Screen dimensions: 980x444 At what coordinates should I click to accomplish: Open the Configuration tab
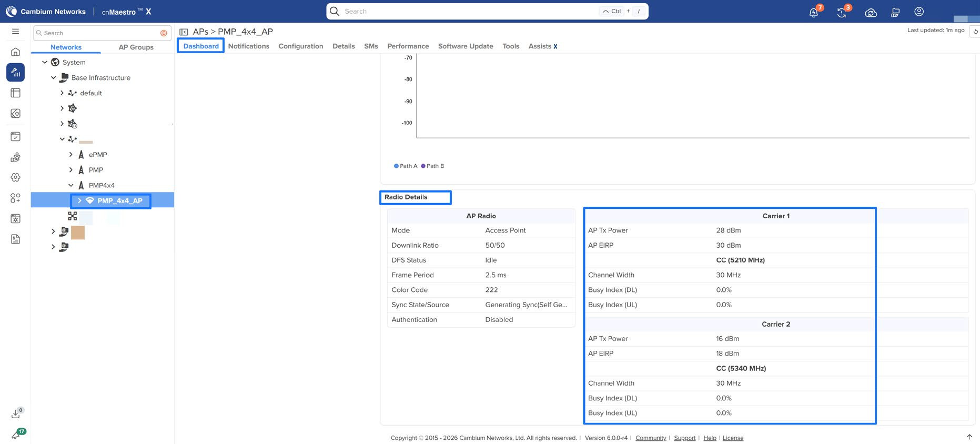[x=301, y=46]
